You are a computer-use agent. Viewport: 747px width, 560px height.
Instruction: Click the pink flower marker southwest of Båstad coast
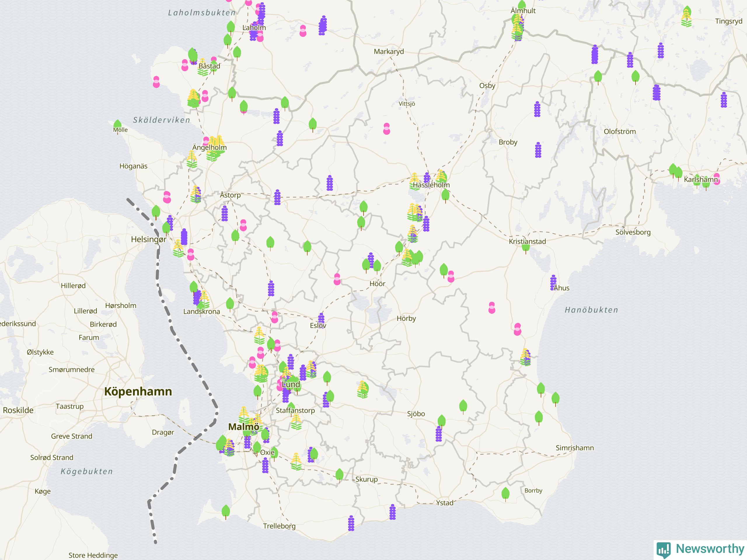click(156, 82)
